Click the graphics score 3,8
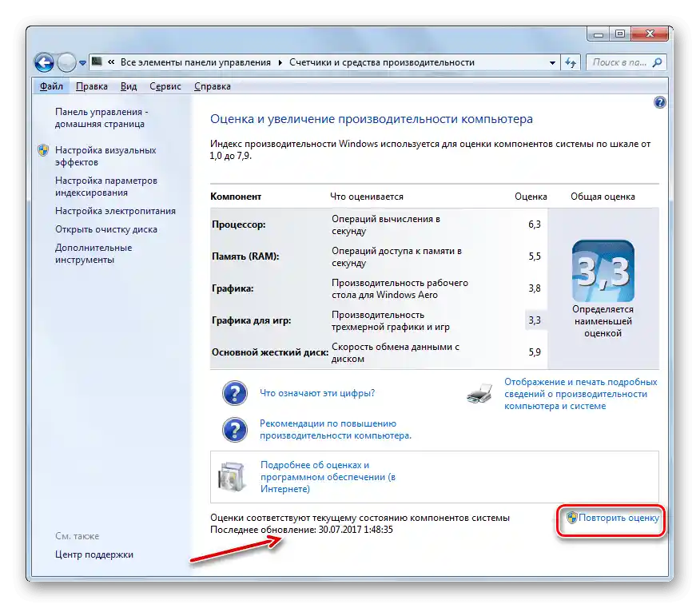Screen dimensions: 700x608 point(535,288)
